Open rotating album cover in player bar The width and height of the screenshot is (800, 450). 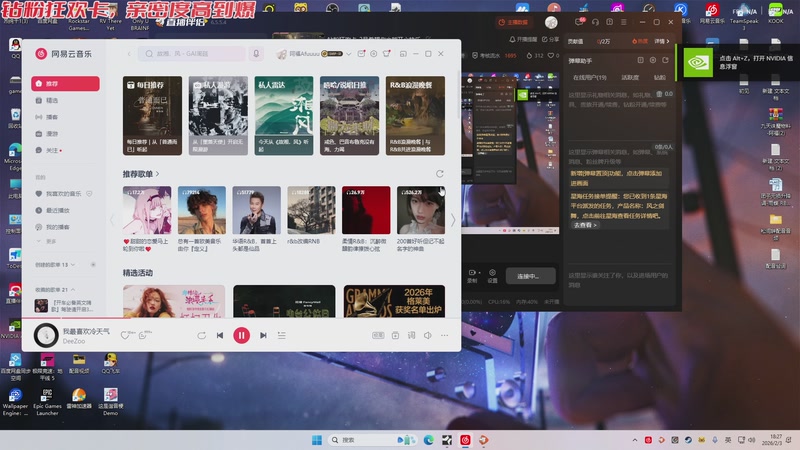[45, 335]
